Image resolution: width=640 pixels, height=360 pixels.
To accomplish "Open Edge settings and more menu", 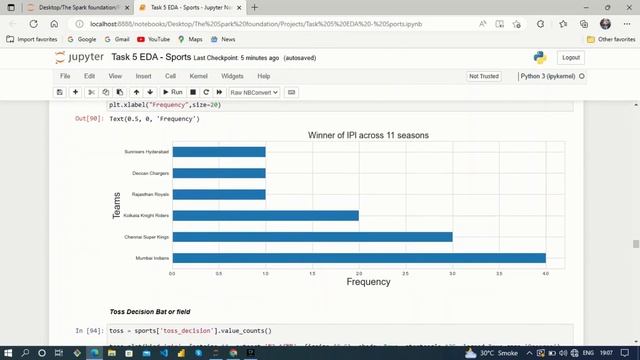I will [x=627, y=24].
